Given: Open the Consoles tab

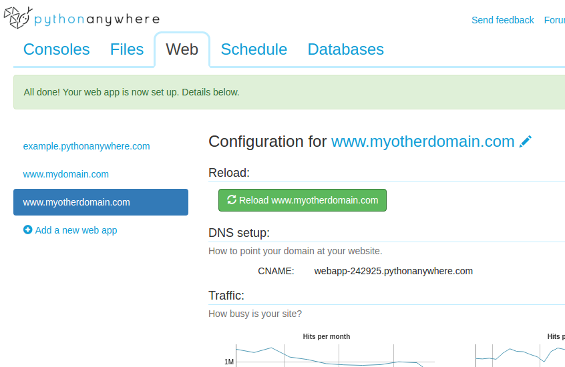Looking at the screenshot, I should [57, 49].
